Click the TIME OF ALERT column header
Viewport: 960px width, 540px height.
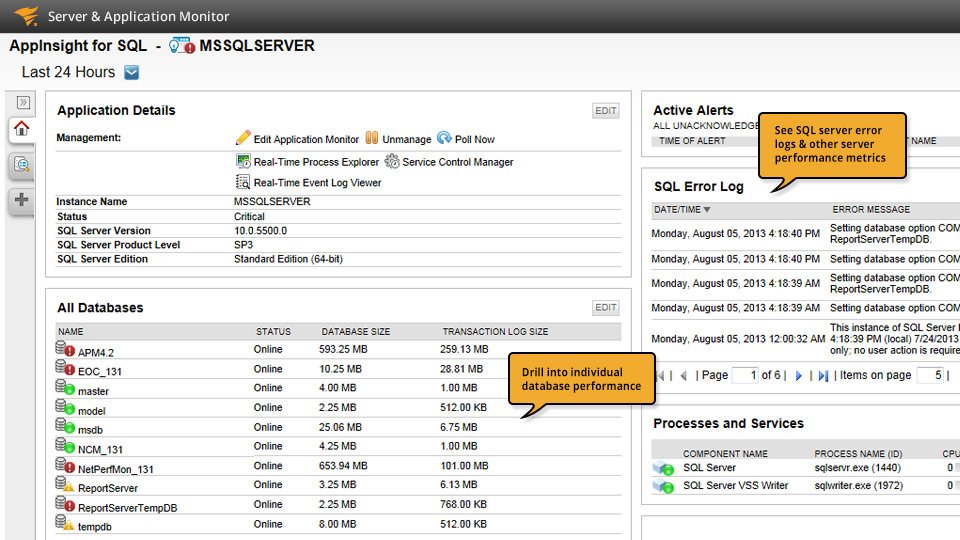692,141
